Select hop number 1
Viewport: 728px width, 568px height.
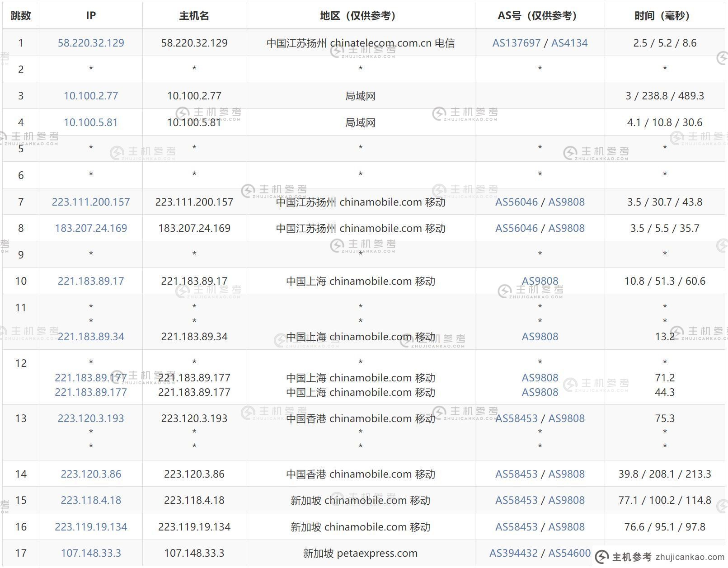[21, 43]
